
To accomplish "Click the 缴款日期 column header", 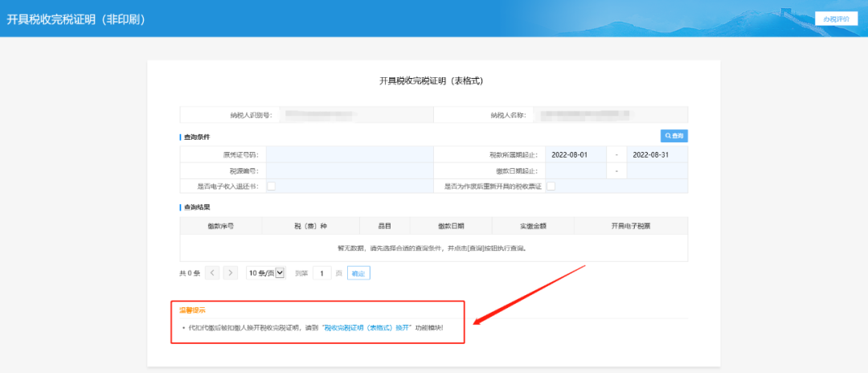I will click(x=451, y=226).
